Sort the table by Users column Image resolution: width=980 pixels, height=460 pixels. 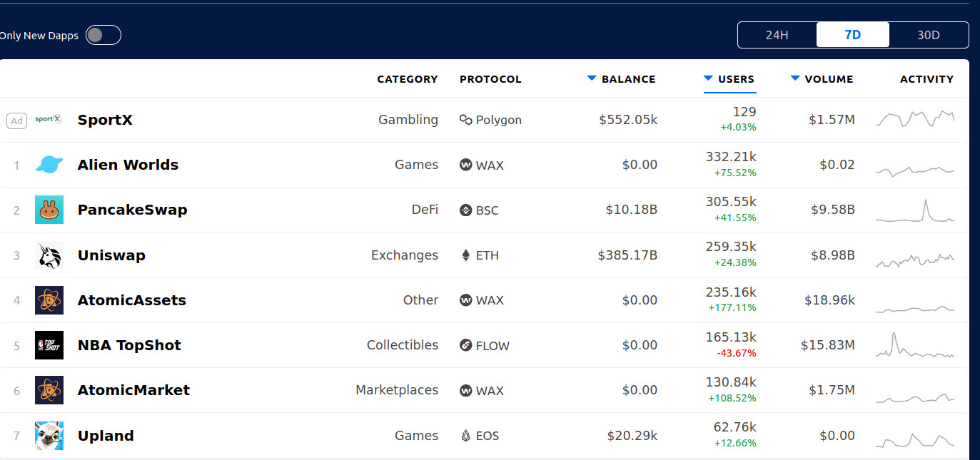tap(729, 79)
